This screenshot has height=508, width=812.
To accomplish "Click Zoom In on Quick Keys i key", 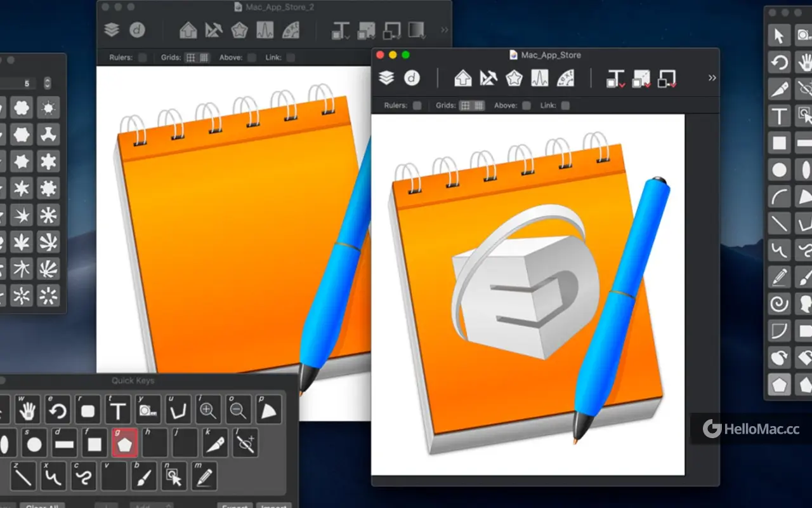I will [208, 410].
